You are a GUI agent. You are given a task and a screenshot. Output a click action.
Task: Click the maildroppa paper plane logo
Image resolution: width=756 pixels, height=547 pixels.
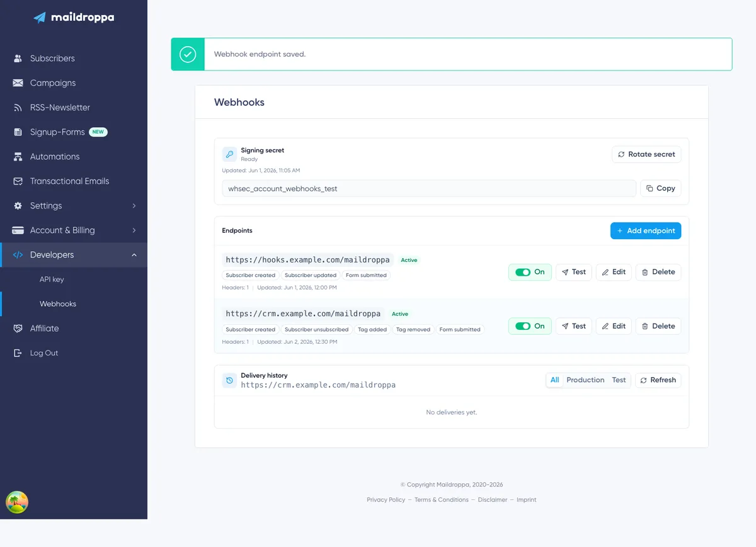pos(40,18)
